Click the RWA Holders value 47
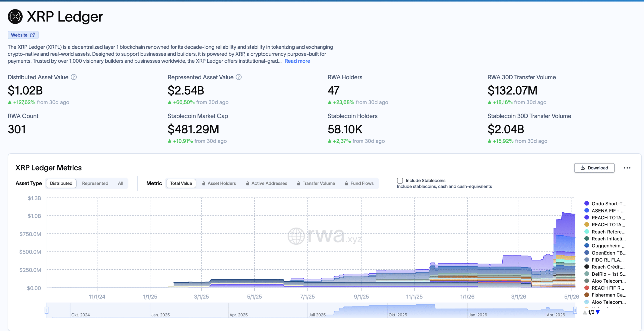The width and height of the screenshot is (644, 331). pos(334,91)
